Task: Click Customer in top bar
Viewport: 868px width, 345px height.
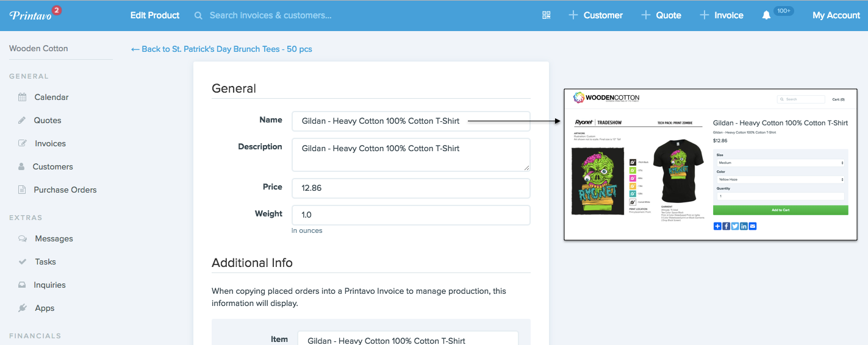Action: pyautogui.click(x=603, y=15)
